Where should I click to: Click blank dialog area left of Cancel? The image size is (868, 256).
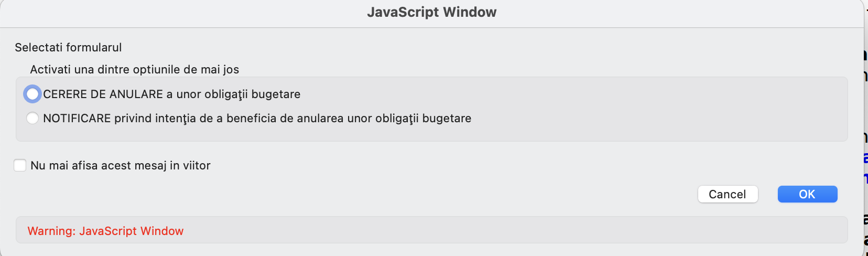[x=472, y=195]
